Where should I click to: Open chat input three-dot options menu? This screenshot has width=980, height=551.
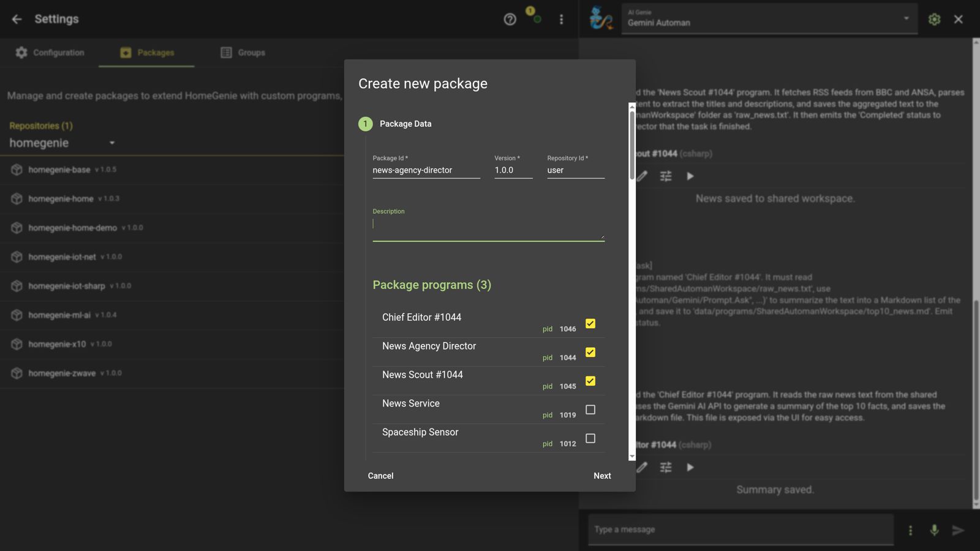(910, 530)
